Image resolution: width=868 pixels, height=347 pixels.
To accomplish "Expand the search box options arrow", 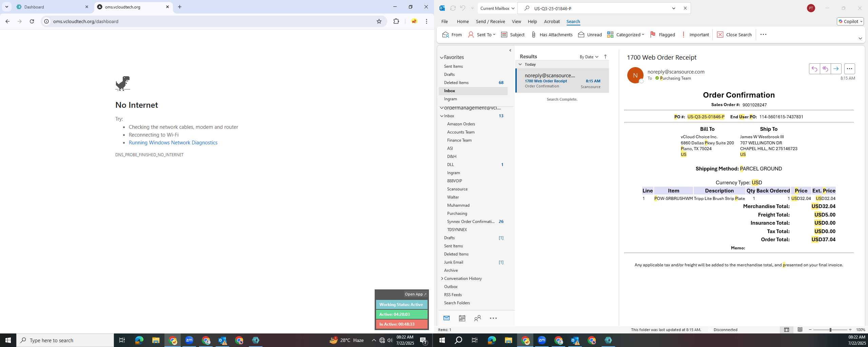I will [674, 8].
